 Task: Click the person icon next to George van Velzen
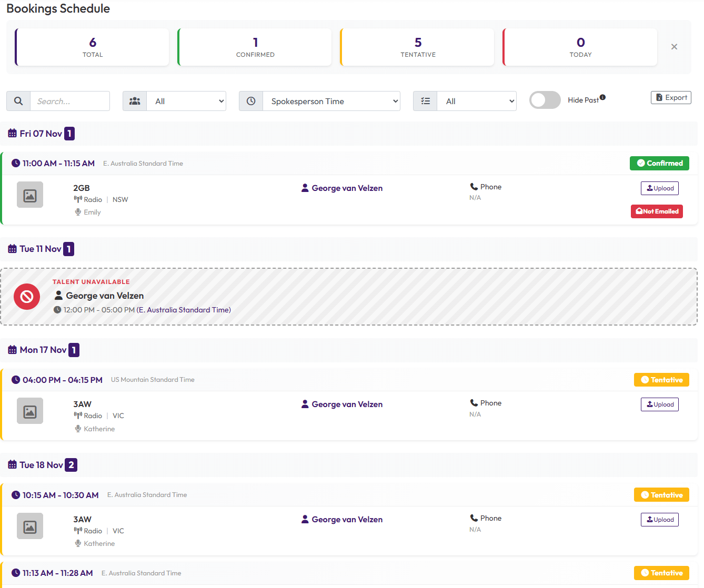[x=305, y=188]
